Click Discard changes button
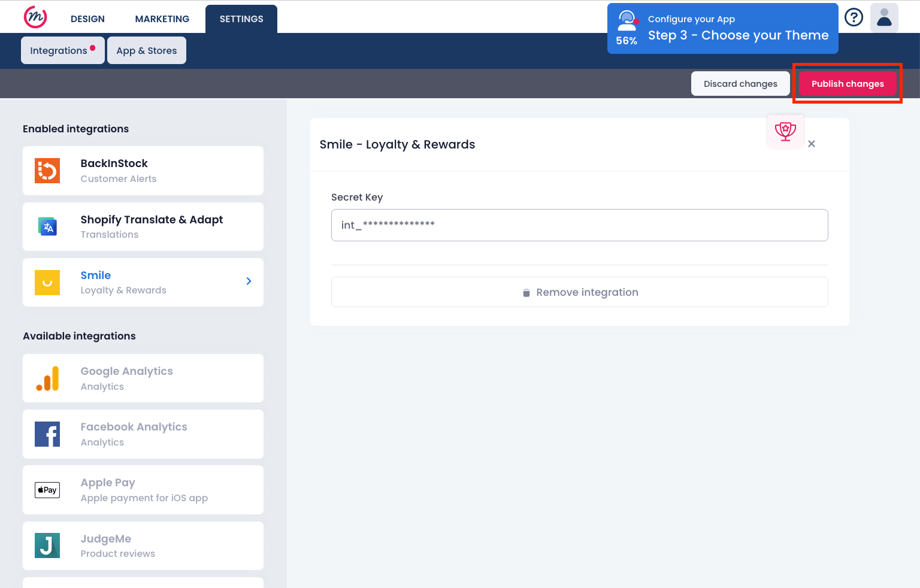The width and height of the screenshot is (920, 588). pos(740,84)
